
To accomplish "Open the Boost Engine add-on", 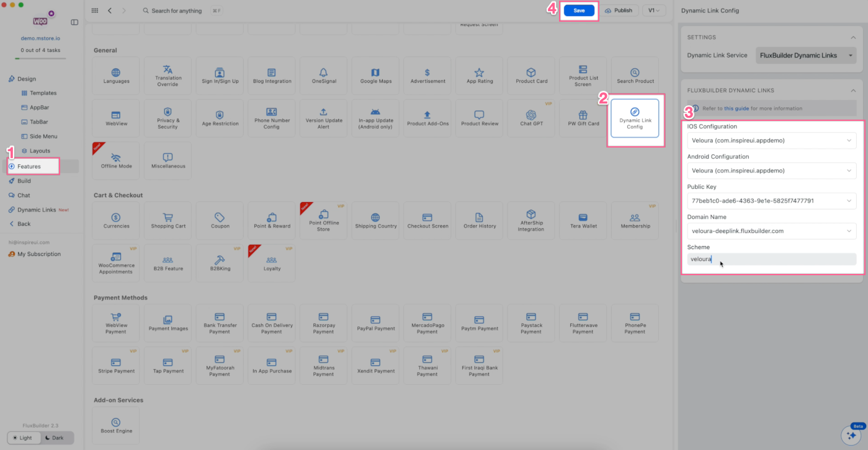I will pyautogui.click(x=116, y=425).
